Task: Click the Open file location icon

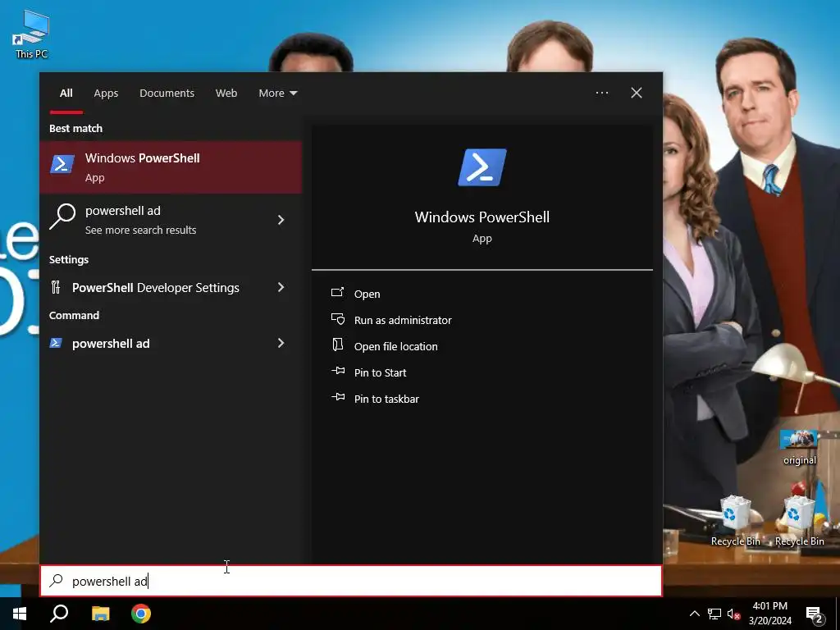Action: pos(337,345)
